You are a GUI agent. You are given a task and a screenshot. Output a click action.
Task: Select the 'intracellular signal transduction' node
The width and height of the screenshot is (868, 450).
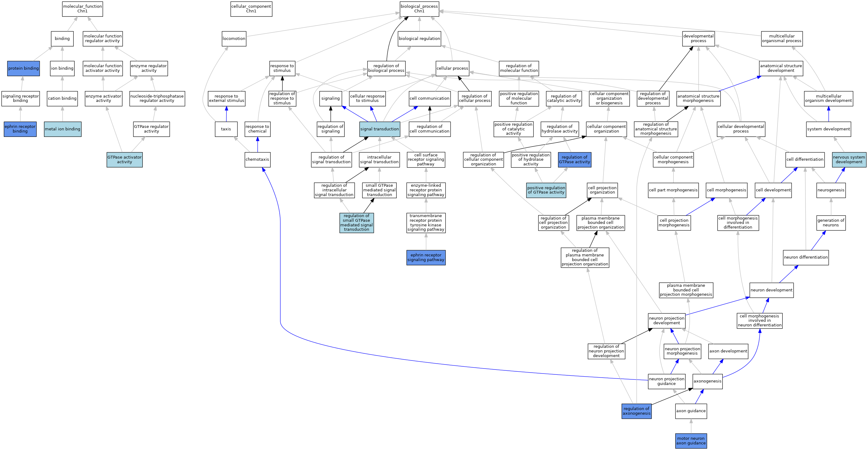coord(379,159)
